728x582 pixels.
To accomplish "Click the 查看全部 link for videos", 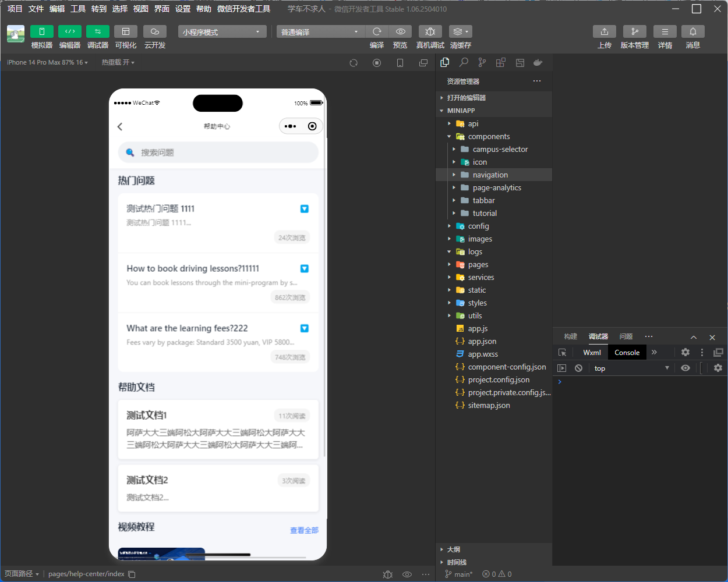I will pyautogui.click(x=303, y=530).
